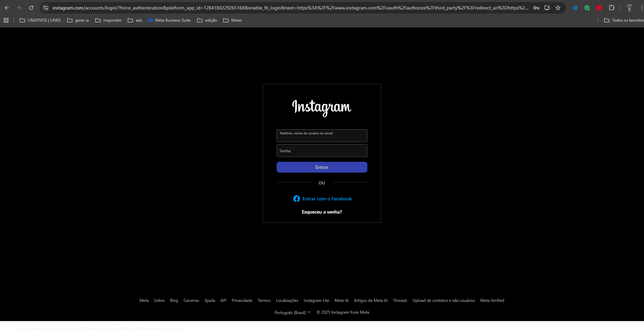Expand the Todos os favoritos folder
Screen dimensions: 644x334
(x=624, y=20)
